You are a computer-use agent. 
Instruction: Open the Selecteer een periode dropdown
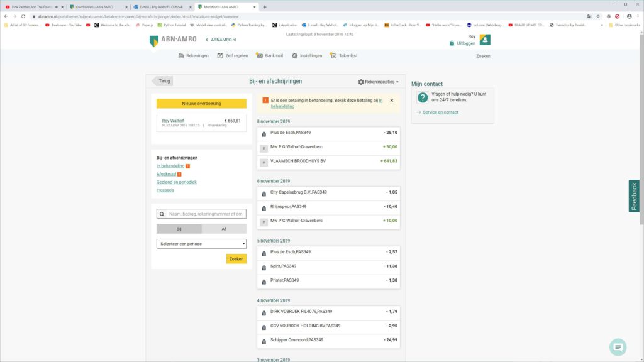coord(201,244)
